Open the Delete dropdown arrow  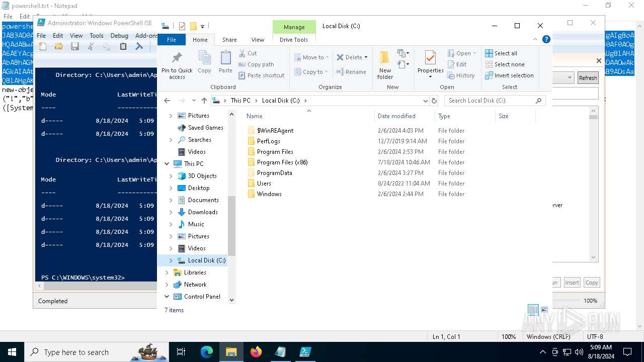pos(366,57)
